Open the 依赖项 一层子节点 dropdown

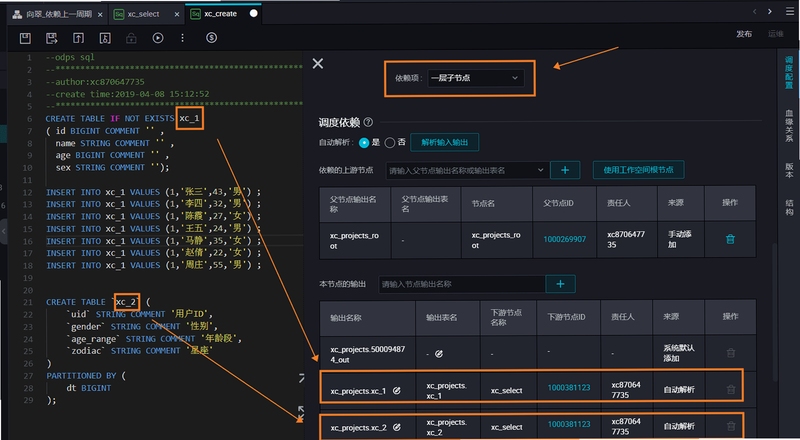pyautogui.click(x=476, y=78)
